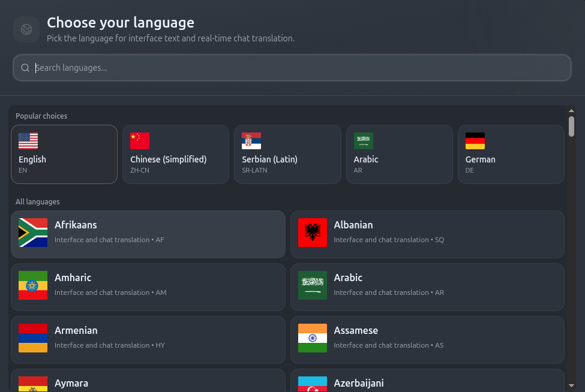Click the 'All languages' section label
This screenshot has width=585, height=392.
pos(38,201)
